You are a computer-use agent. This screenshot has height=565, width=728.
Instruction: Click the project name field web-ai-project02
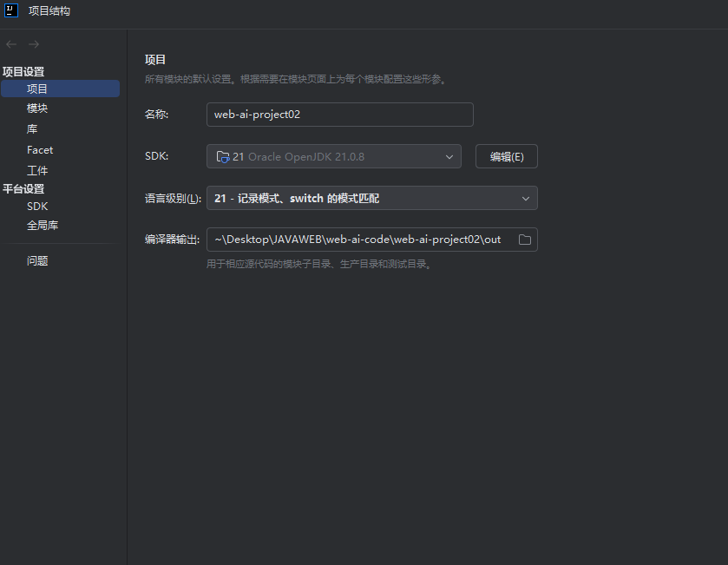point(340,115)
